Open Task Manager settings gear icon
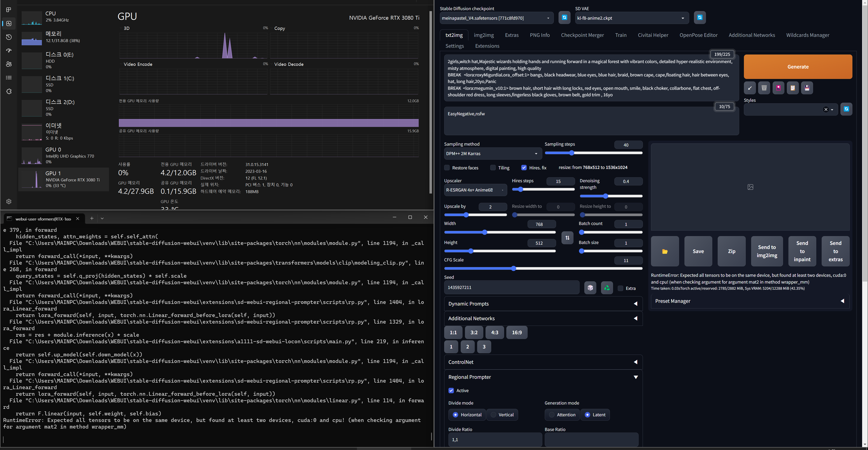868x450 pixels. pyautogui.click(x=9, y=201)
